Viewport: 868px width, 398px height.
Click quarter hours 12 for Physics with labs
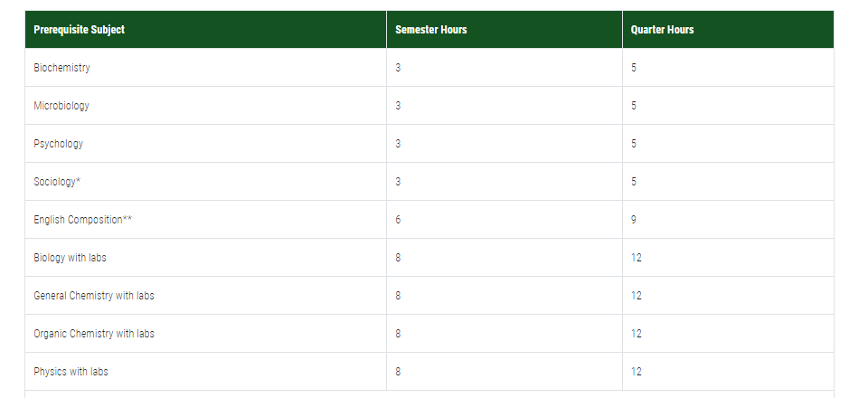click(x=636, y=372)
